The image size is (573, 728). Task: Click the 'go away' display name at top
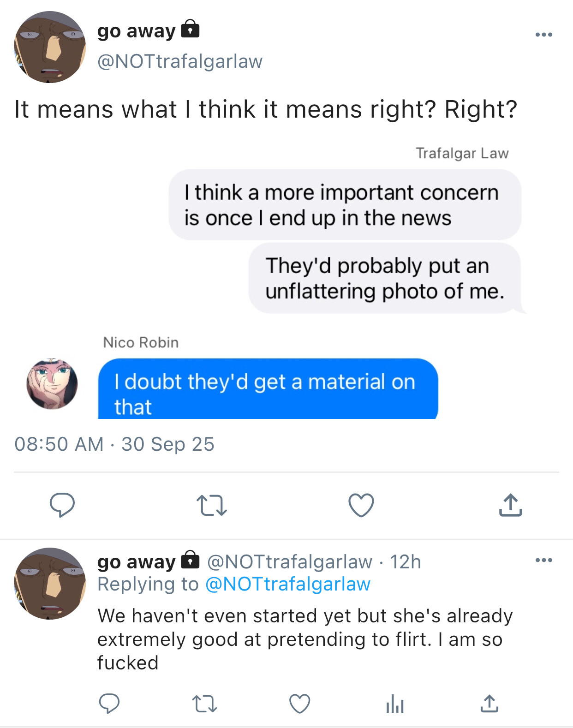tap(137, 31)
